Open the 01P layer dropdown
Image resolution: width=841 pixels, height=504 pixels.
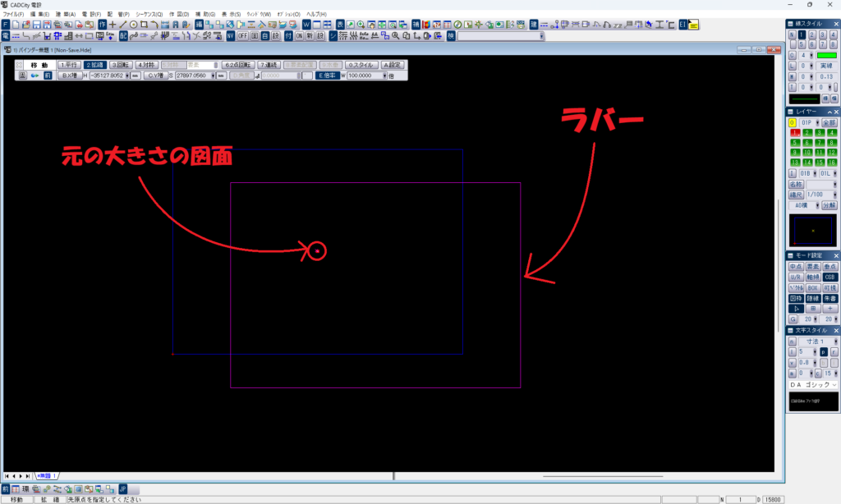click(x=817, y=123)
